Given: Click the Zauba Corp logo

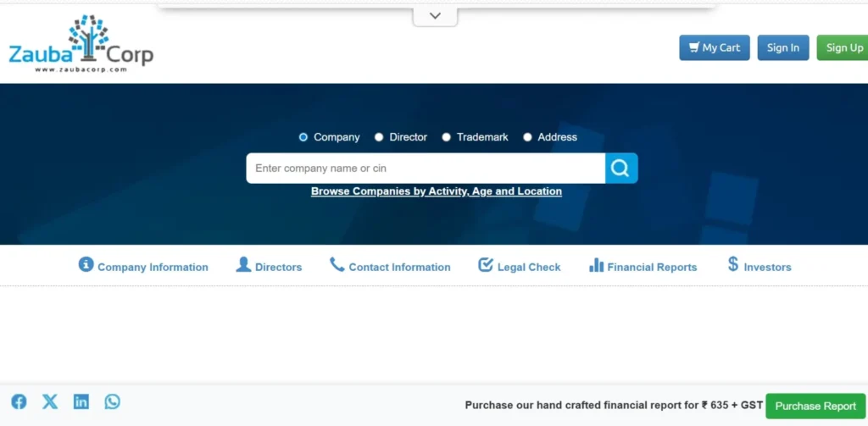Looking at the screenshot, I should click(81, 44).
